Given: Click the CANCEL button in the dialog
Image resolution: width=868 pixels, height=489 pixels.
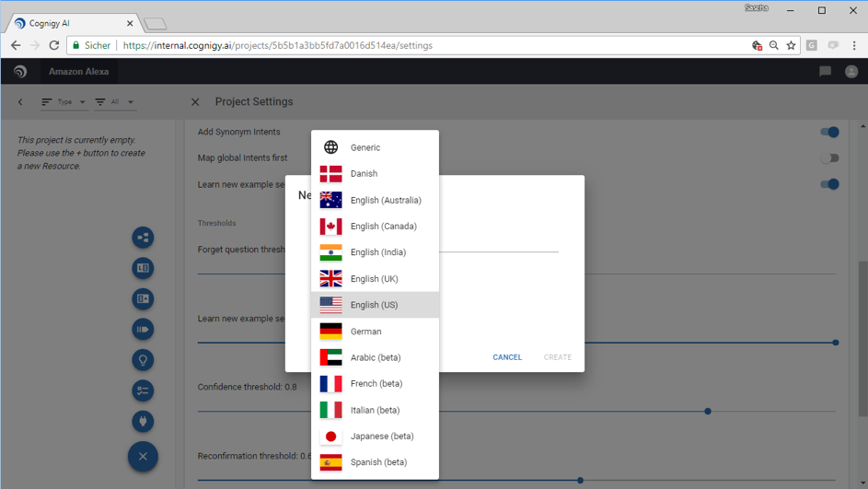Looking at the screenshot, I should pos(507,357).
